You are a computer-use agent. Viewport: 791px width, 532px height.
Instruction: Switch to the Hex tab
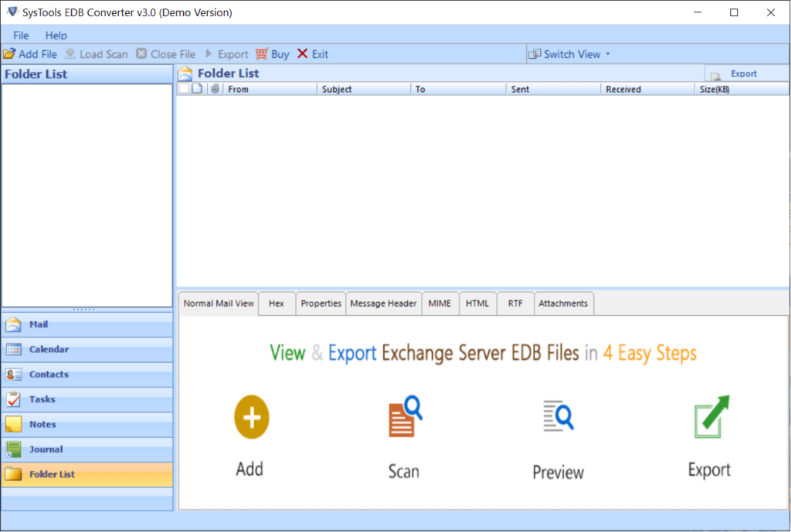point(277,303)
